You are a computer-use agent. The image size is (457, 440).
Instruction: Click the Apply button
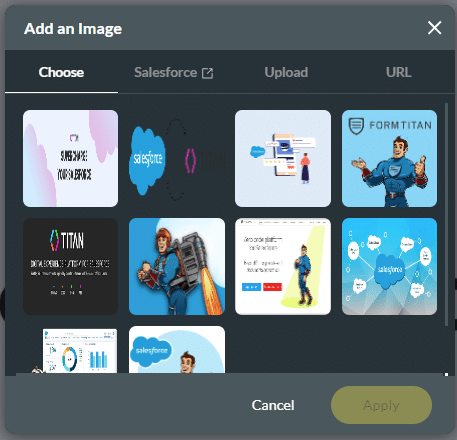pos(381,405)
